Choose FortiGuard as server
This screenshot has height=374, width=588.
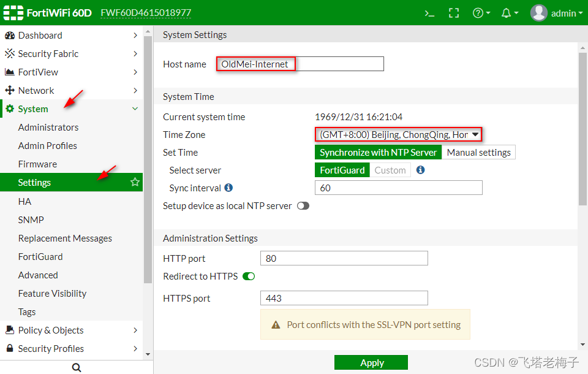pos(342,170)
